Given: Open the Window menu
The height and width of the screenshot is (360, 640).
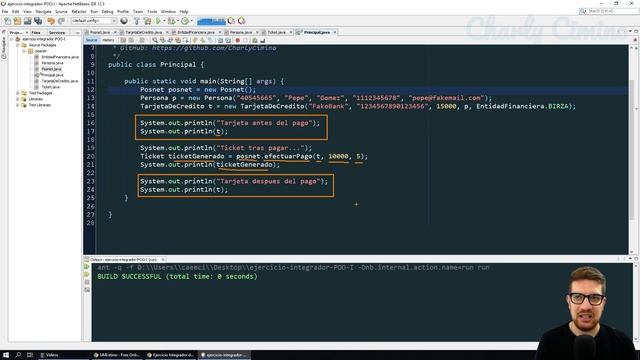Looking at the screenshot, I should pyautogui.click(x=168, y=11).
